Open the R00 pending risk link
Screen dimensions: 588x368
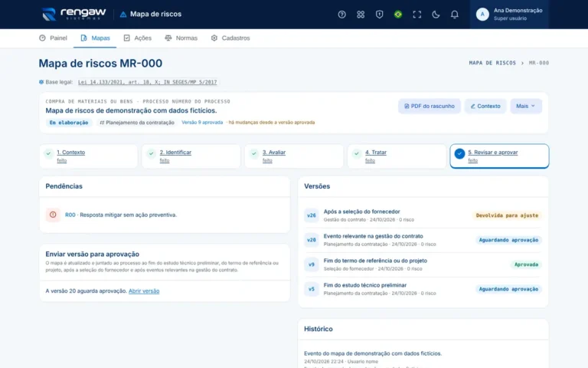click(x=70, y=215)
